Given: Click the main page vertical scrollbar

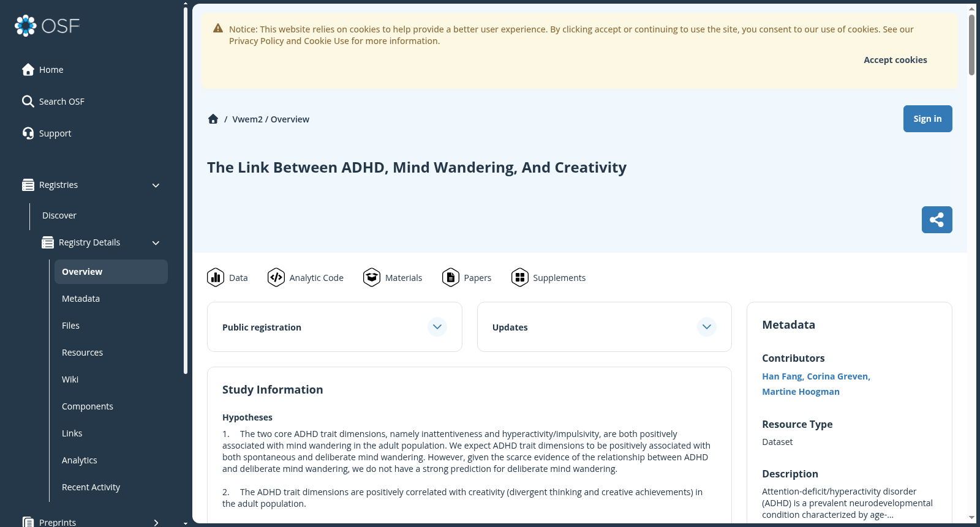Looking at the screenshot, I should [971, 45].
